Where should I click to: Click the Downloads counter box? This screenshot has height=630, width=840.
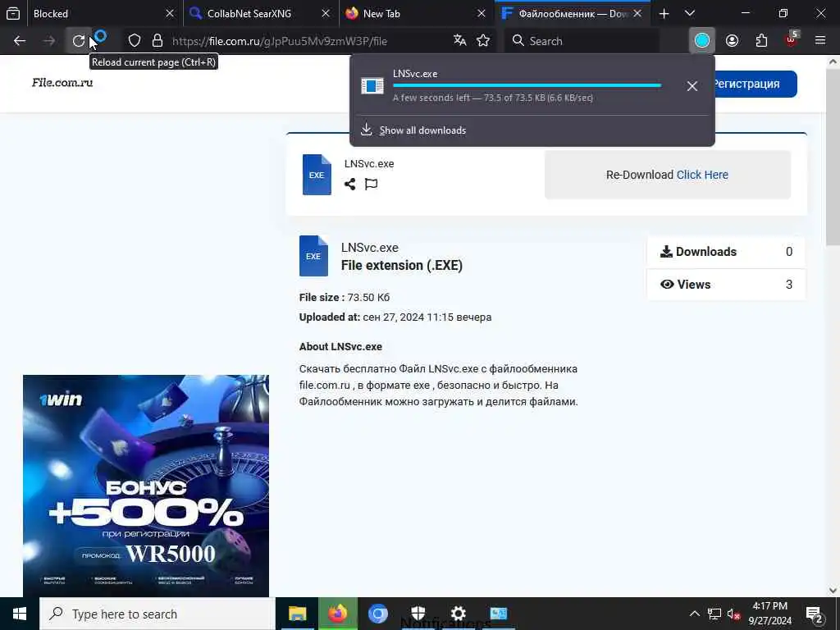pyautogui.click(x=726, y=252)
